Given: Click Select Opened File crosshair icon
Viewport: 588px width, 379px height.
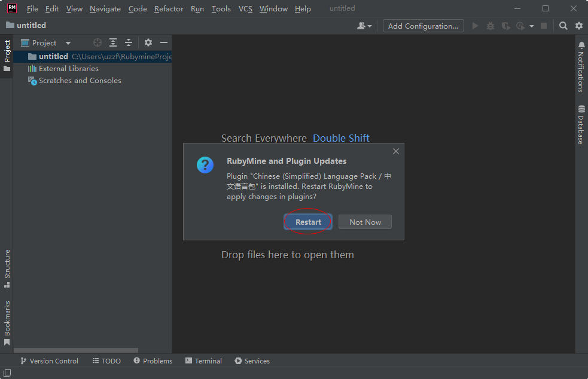Looking at the screenshot, I should point(98,42).
